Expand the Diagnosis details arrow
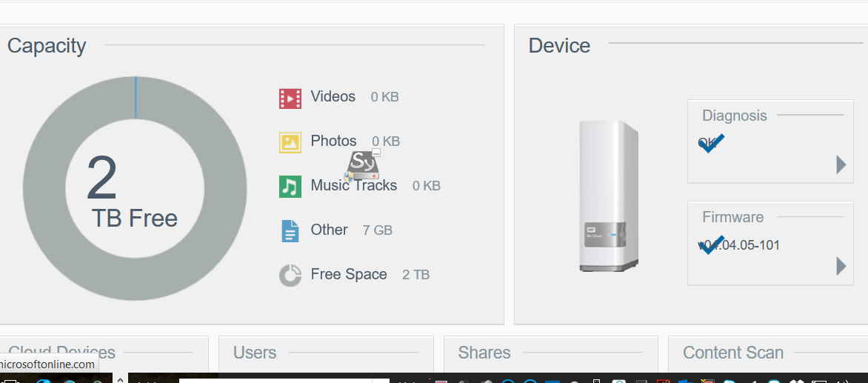Image resolution: width=868 pixels, height=383 pixels. (x=841, y=164)
